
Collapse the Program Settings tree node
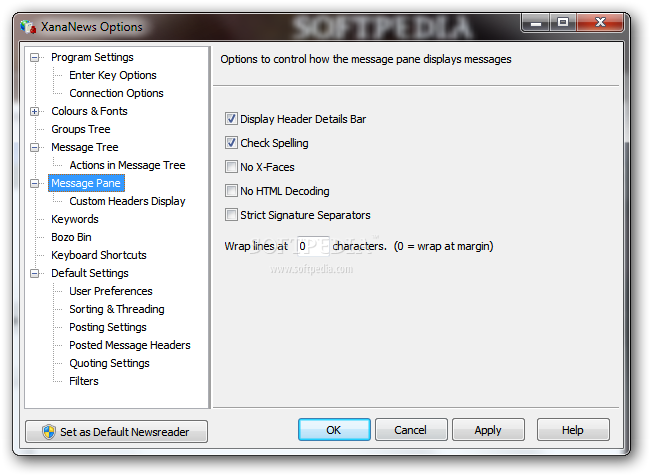(35, 57)
